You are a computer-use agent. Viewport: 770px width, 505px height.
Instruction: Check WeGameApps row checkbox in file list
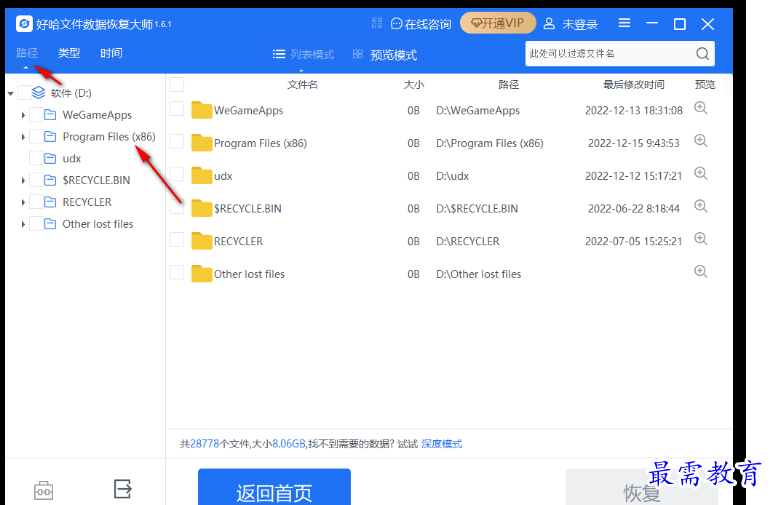[177, 109]
